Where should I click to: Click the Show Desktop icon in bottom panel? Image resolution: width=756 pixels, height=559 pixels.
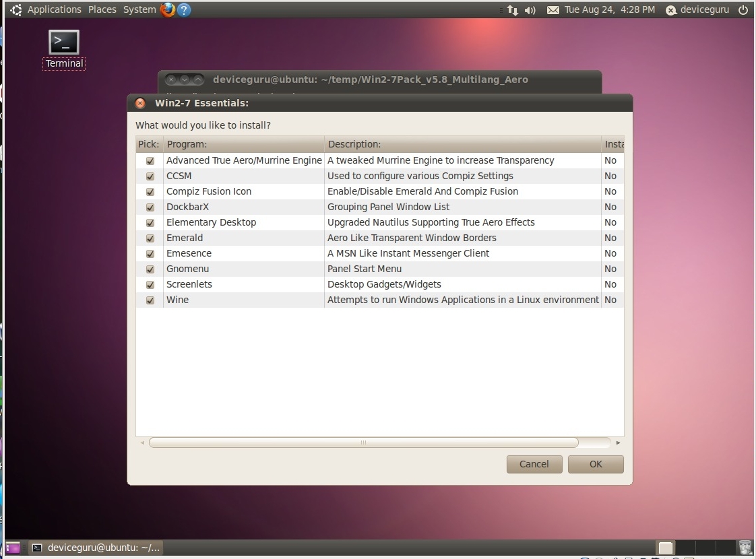(x=13, y=548)
